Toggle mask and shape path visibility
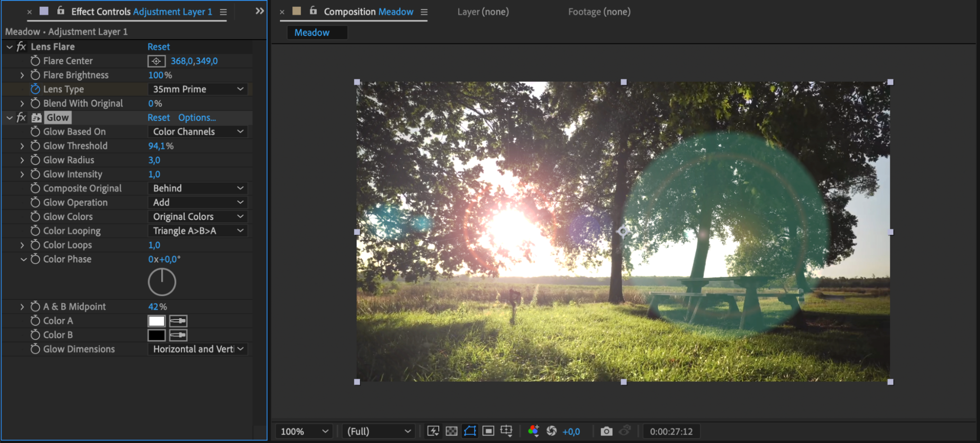Viewport: 980px width, 443px height. [470, 431]
